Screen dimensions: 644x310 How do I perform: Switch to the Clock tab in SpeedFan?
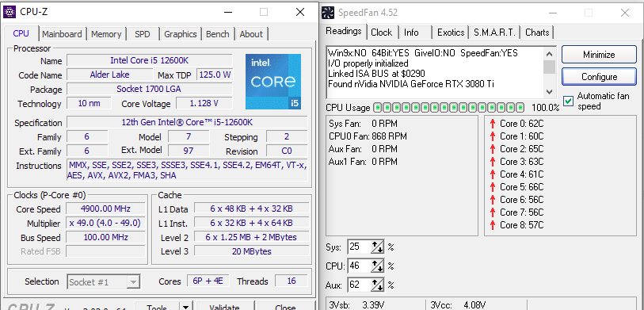coord(382,33)
